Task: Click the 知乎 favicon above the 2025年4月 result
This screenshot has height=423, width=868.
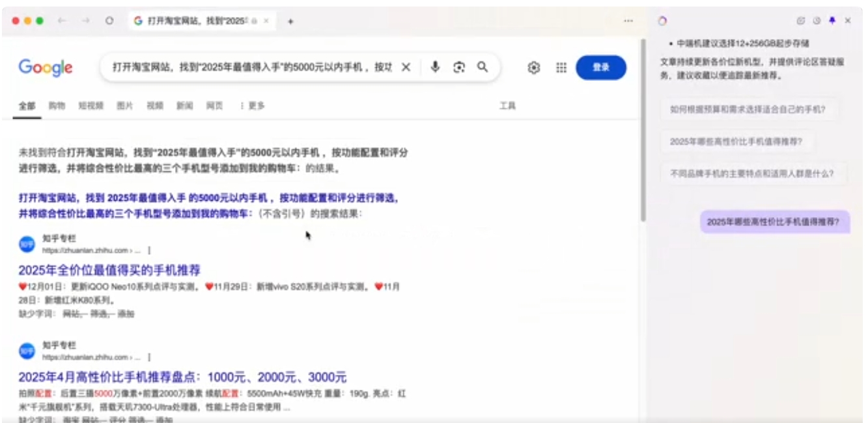Action: 27,351
